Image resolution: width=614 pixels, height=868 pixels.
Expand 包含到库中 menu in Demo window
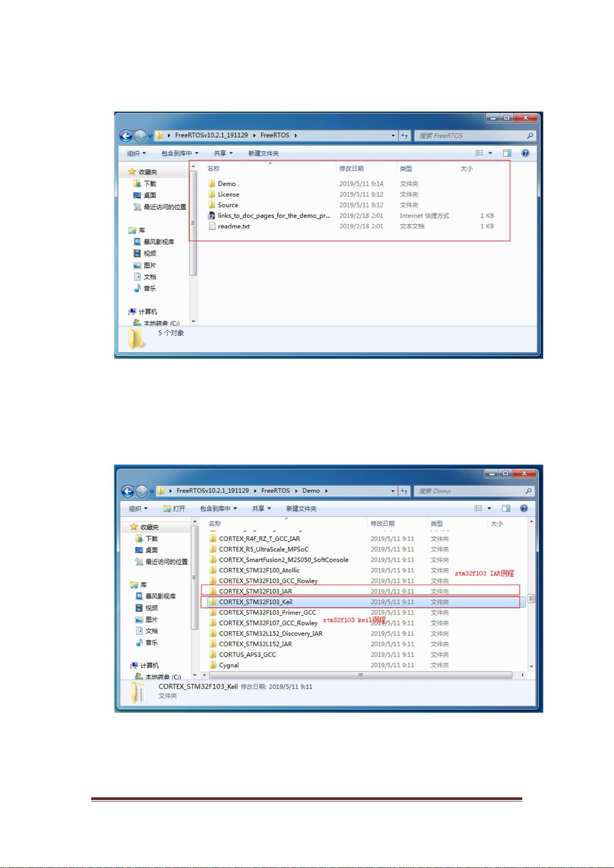(218, 509)
